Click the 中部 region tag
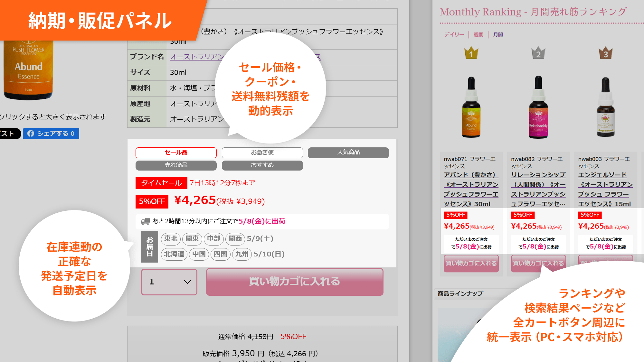This screenshot has width=644, height=362. [214, 239]
